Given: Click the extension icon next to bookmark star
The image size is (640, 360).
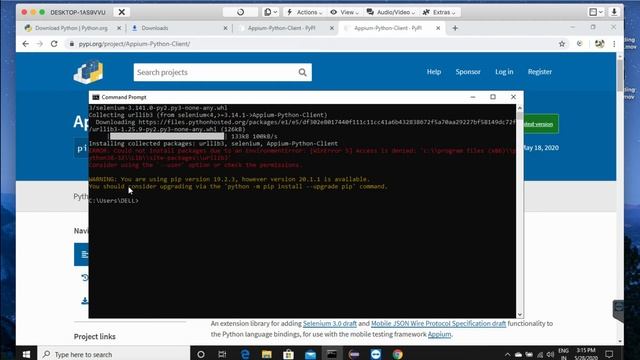Looking at the screenshot, I should click(580, 44).
